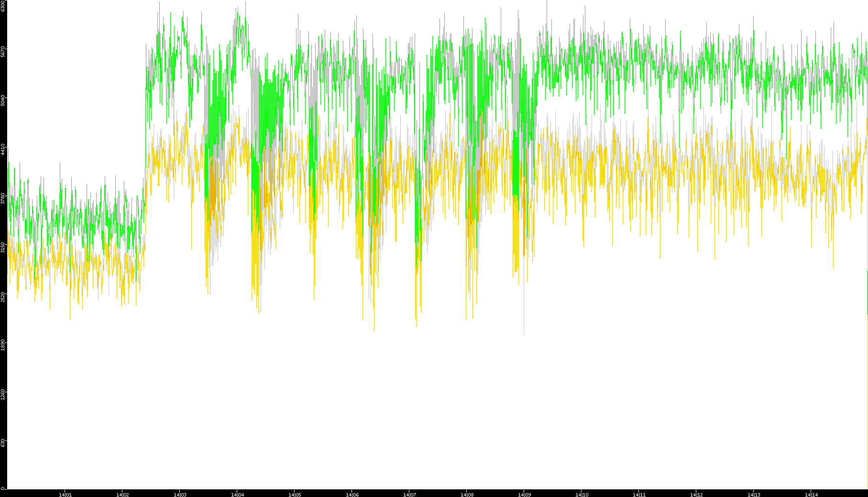
Task: Pick the 4410 value axis label
Action: 3,149
